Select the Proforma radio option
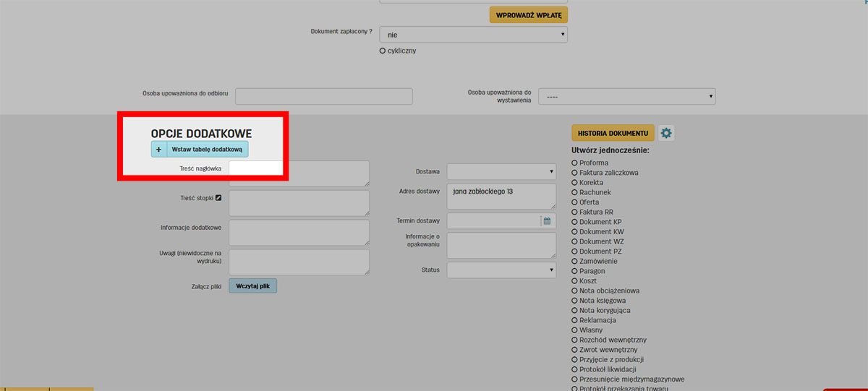Screen dimensions: 868x391 pos(574,163)
